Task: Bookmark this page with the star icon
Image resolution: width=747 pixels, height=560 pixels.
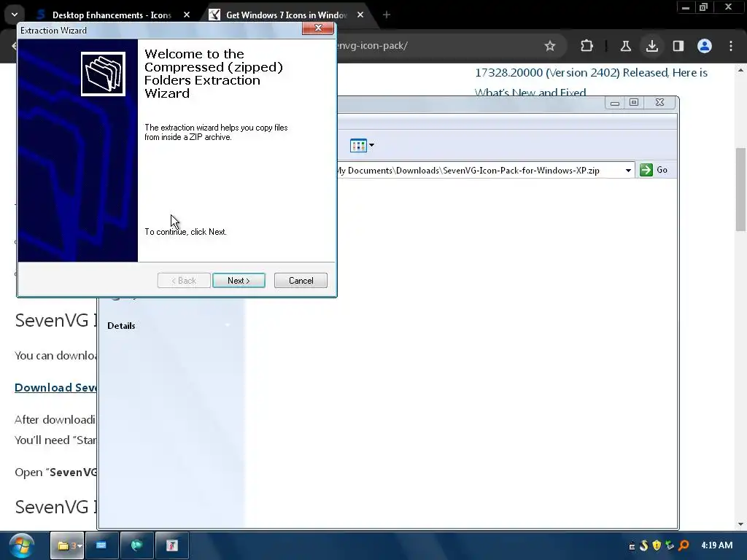Action: tap(550, 46)
